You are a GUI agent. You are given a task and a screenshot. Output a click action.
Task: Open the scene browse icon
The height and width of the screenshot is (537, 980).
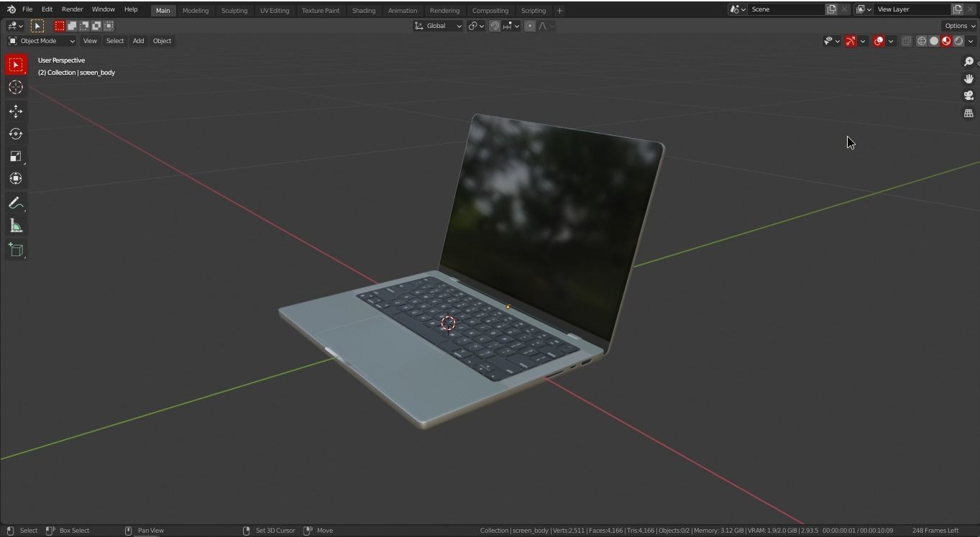point(737,9)
